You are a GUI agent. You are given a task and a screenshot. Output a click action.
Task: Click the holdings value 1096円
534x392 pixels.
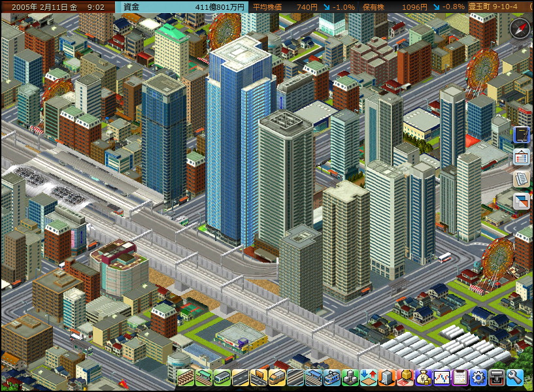[x=414, y=7]
